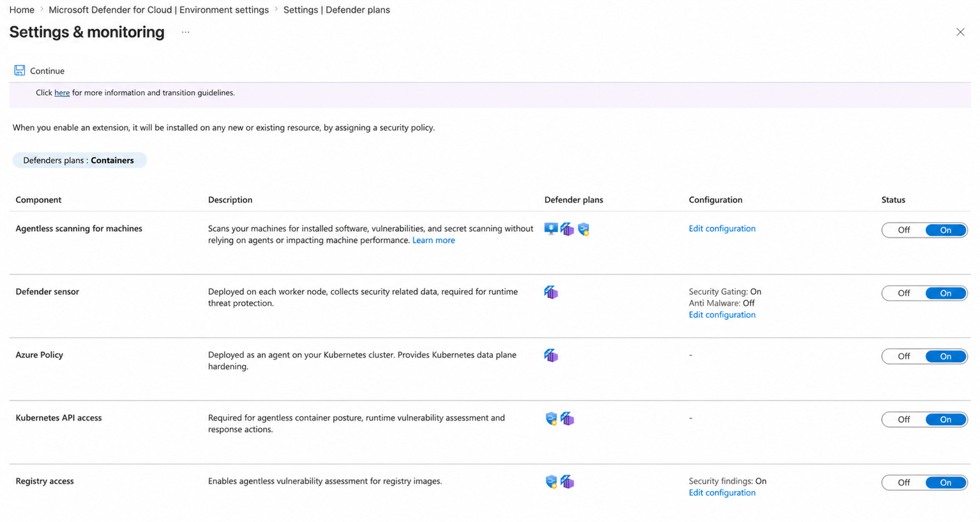980x522 pixels.
Task: Edit configuration for Registry access
Action: pyautogui.click(x=721, y=493)
